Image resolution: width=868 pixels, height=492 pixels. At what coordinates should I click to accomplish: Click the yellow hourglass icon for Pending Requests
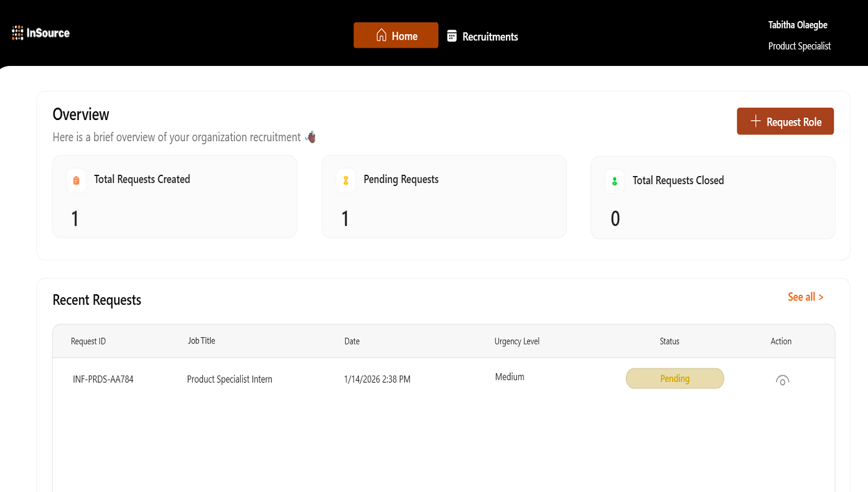point(346,180)
